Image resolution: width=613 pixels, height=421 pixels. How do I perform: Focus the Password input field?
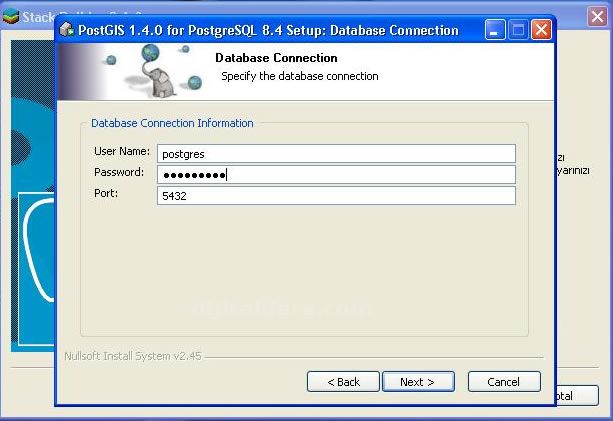(x=336, y=175)
